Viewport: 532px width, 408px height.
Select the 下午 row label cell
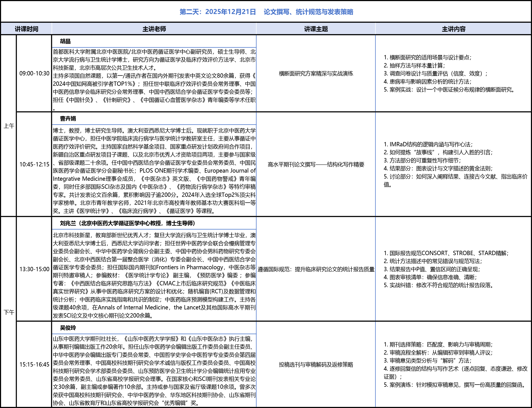pyautogui.click(x=9, y=312)
